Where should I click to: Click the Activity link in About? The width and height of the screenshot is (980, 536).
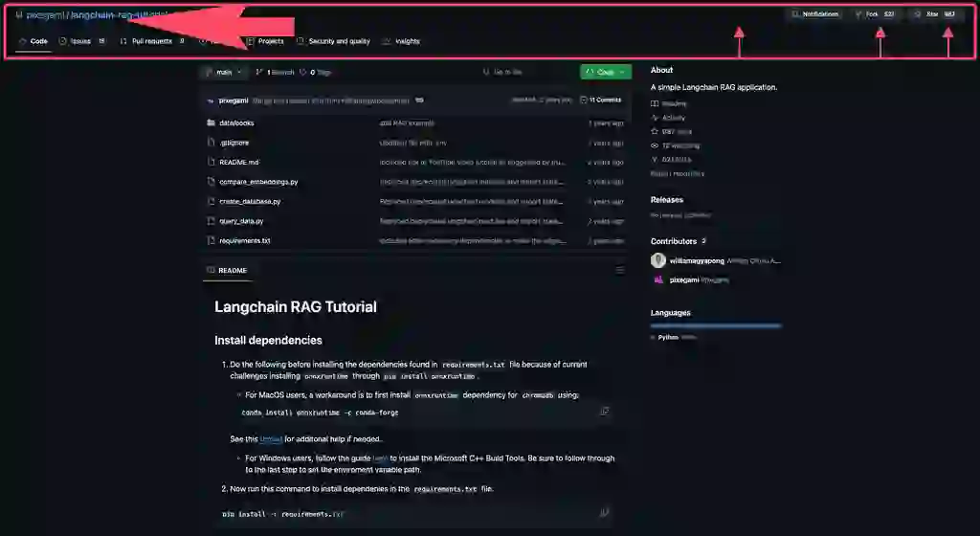click(x=668, y=118)
